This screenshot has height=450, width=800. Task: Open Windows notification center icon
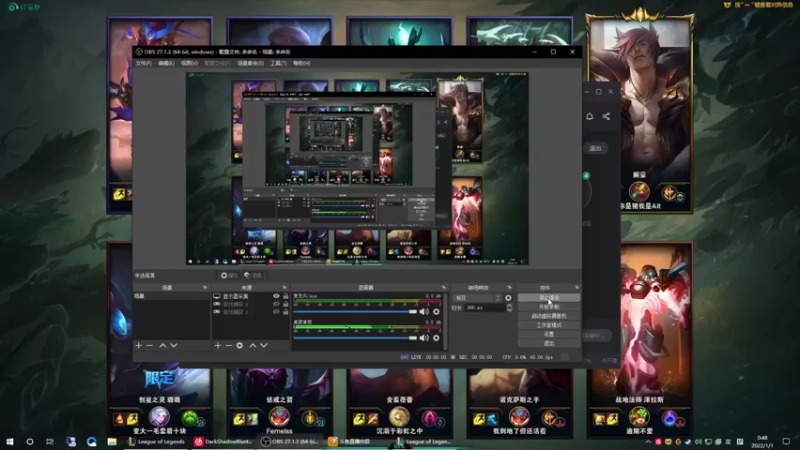(786, 441)
